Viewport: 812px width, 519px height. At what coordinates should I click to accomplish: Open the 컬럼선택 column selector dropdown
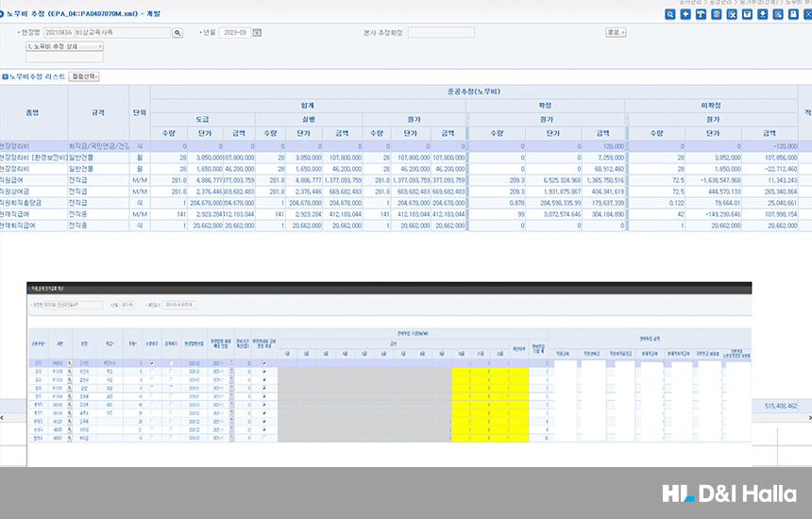(84, 75)
